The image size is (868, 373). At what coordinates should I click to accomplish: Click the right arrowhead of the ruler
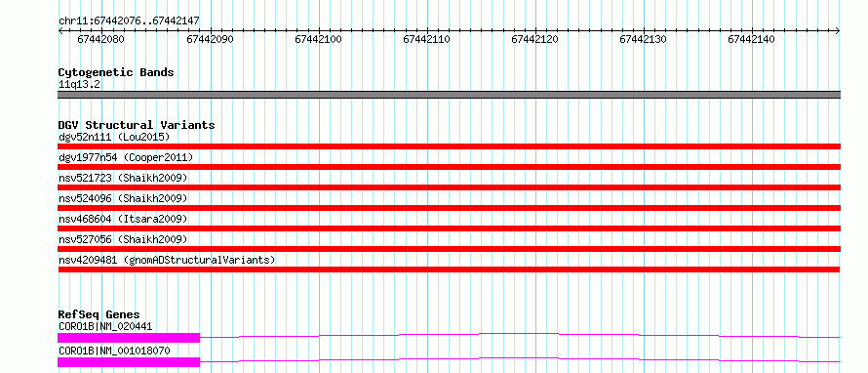838,31
